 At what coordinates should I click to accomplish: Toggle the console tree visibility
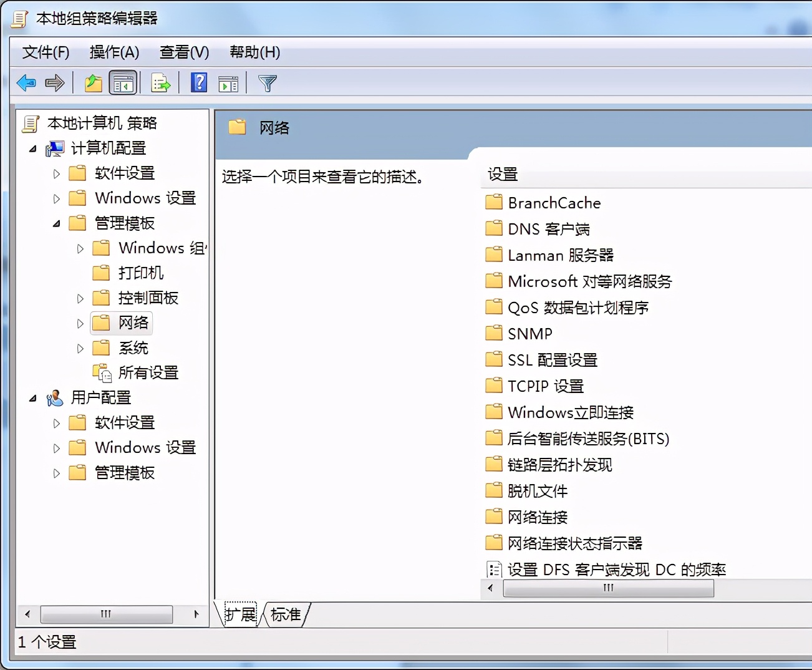click(123, 82)
